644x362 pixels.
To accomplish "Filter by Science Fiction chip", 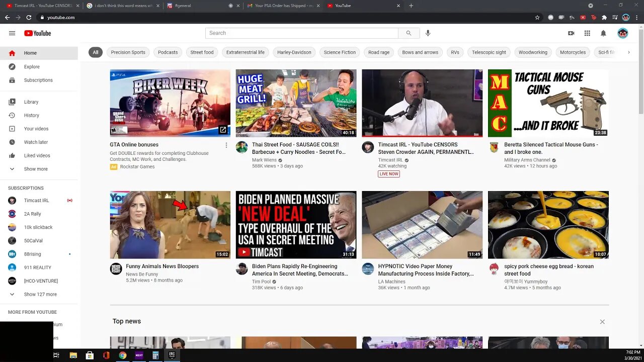I will coord(340,52).
